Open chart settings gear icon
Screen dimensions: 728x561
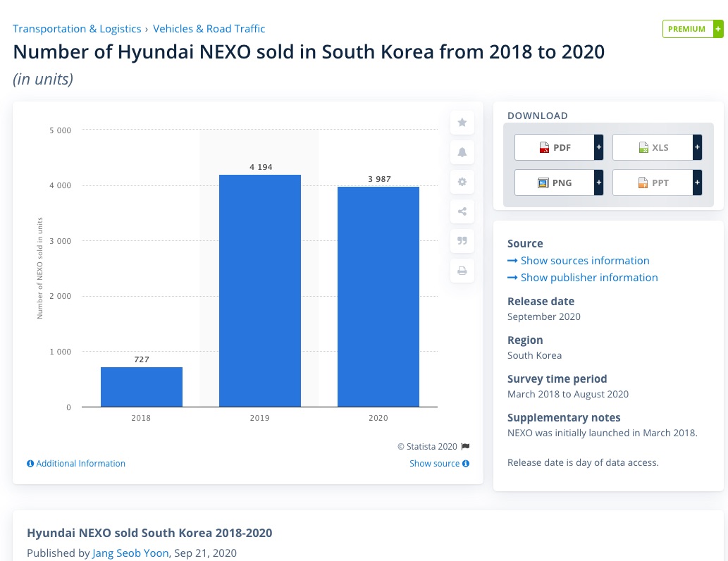pos(462,182)
